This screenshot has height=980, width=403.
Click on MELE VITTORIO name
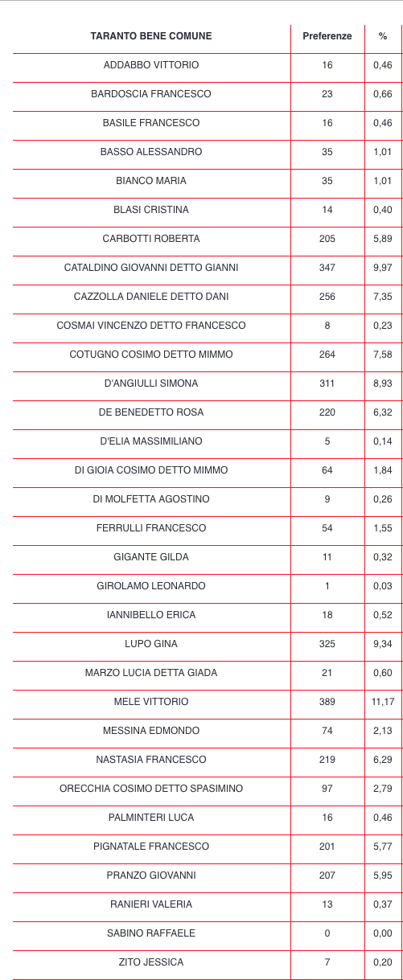click(151, 702)
